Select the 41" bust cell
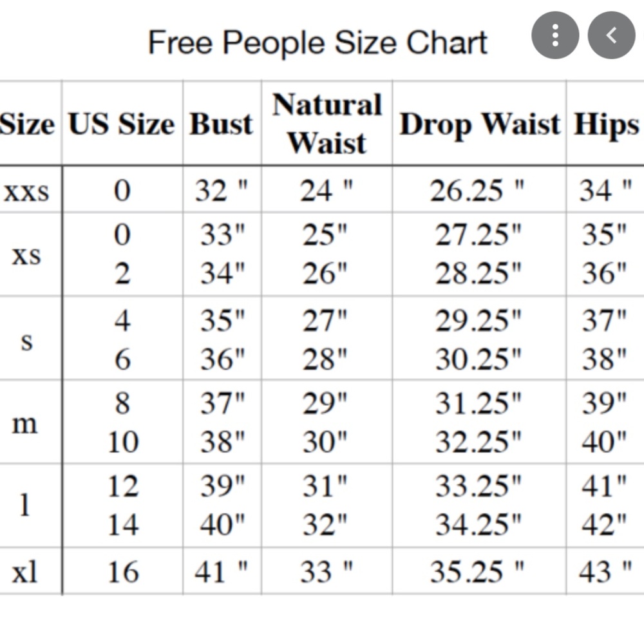Screen dimensions: 644x644 point(222,572)
